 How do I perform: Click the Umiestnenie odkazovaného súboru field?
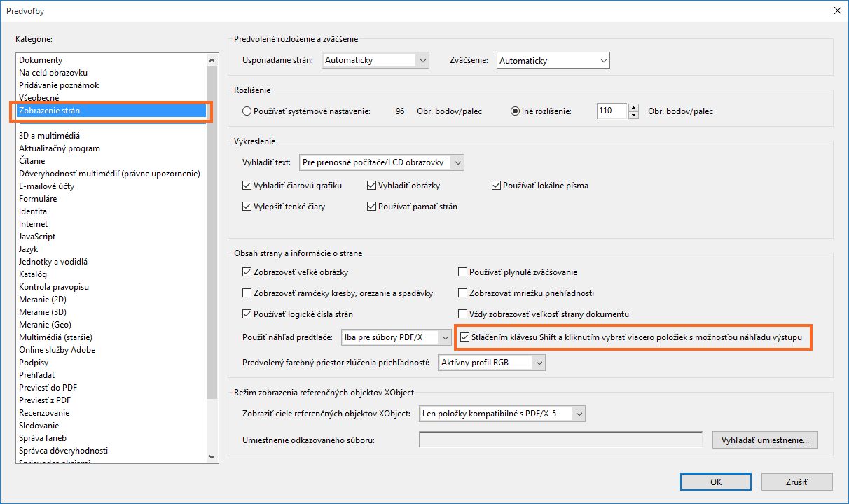point(560,440)
